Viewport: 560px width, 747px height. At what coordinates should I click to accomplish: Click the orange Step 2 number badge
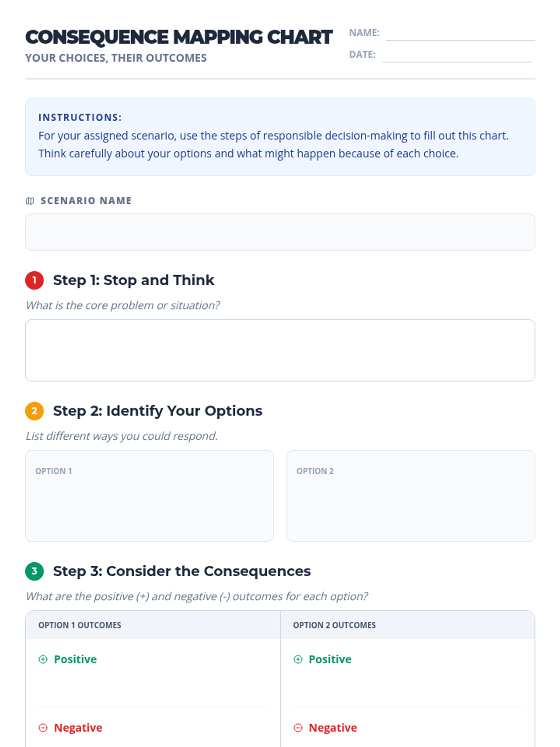pos(34,411)
